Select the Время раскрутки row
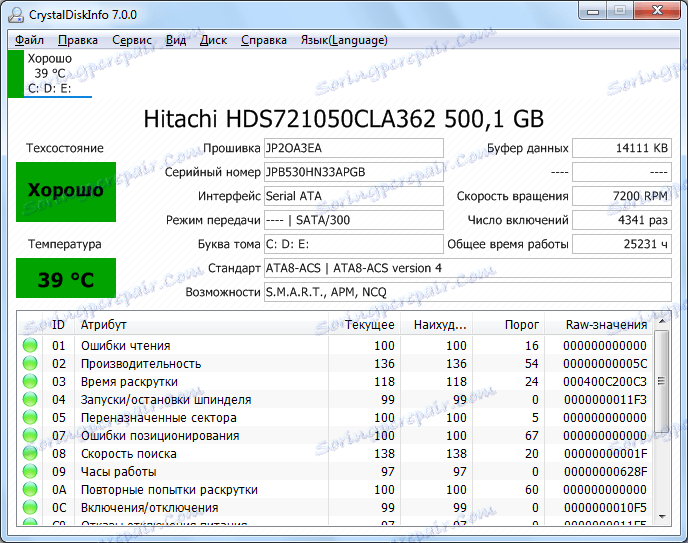 [x=336, y=382]
